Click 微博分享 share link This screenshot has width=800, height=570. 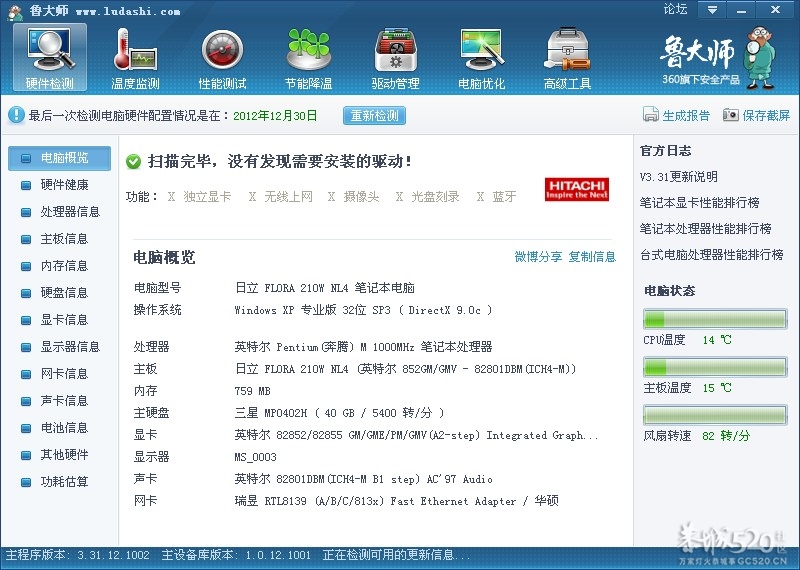point(538,257)
